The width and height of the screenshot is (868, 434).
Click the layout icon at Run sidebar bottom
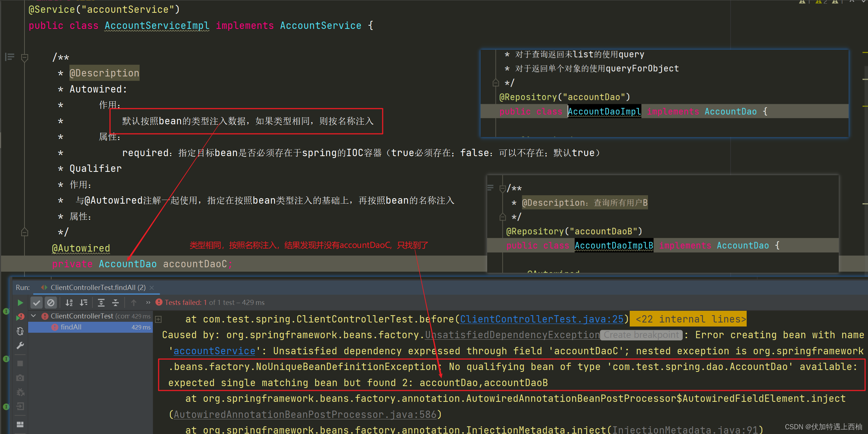click(x=20, y=424)
